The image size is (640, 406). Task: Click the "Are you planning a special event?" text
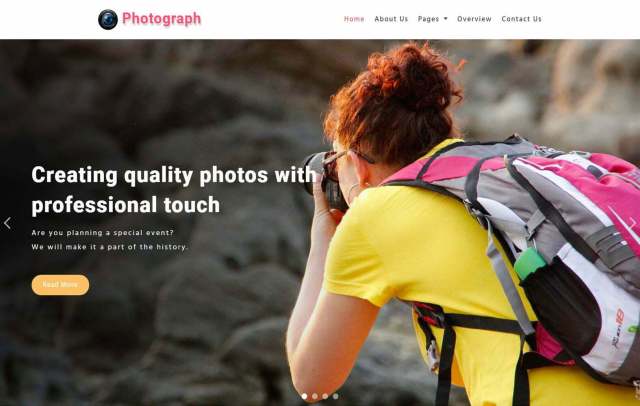click(x=102, y=233)
